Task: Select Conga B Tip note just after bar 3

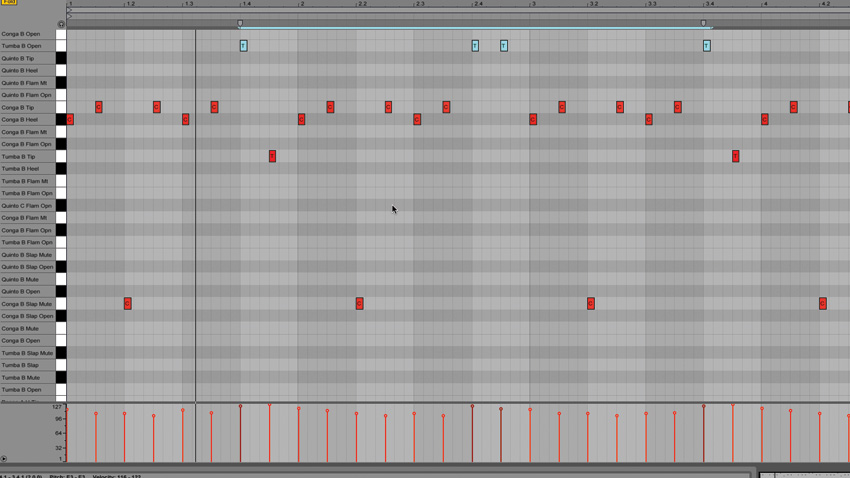Action: click(x=562, y=107)
